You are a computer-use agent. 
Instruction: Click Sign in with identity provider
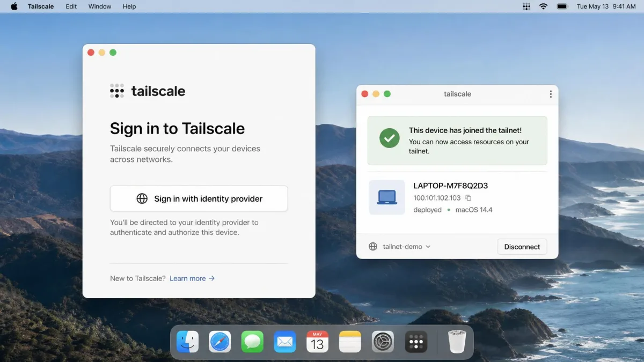[x=199, y=198]
